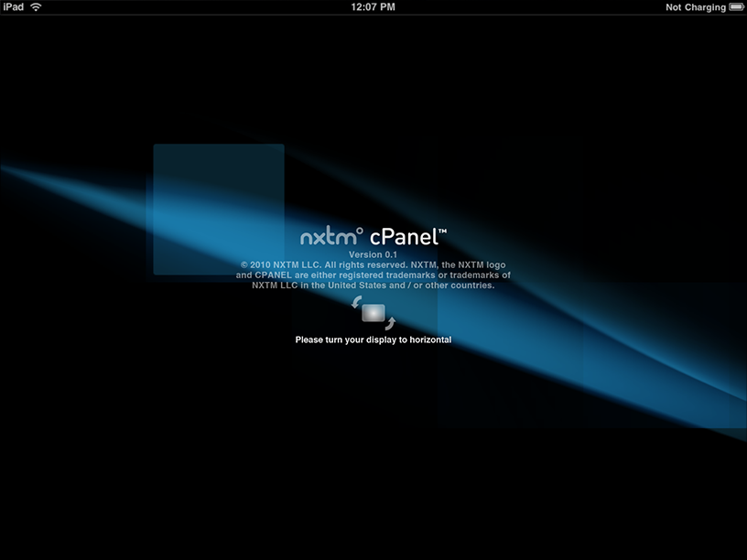Tap the battery icon in status bar
This screenshot has width=747, height=560.
click(737, 7)
